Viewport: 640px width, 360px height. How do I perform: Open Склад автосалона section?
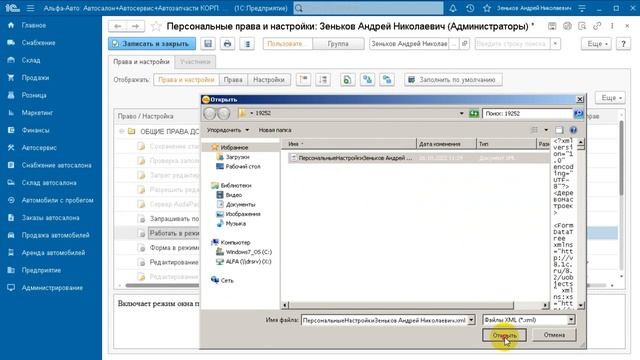(49, 183)
